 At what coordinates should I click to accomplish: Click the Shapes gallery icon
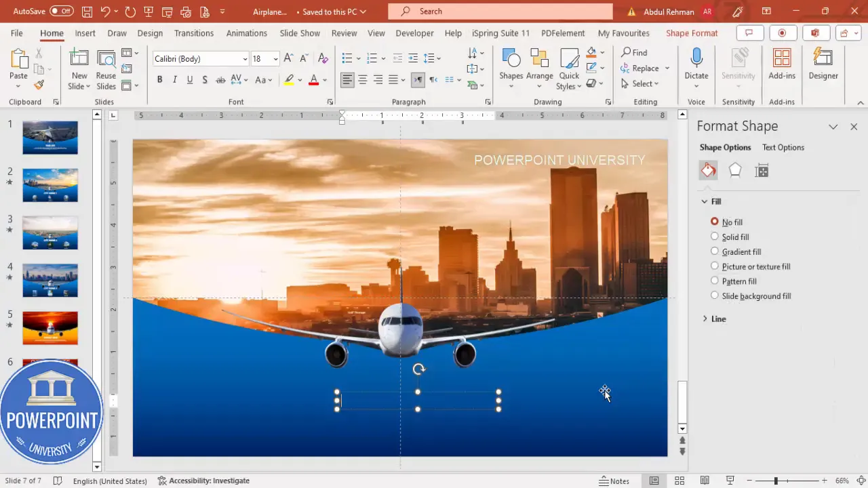(511, 64)
